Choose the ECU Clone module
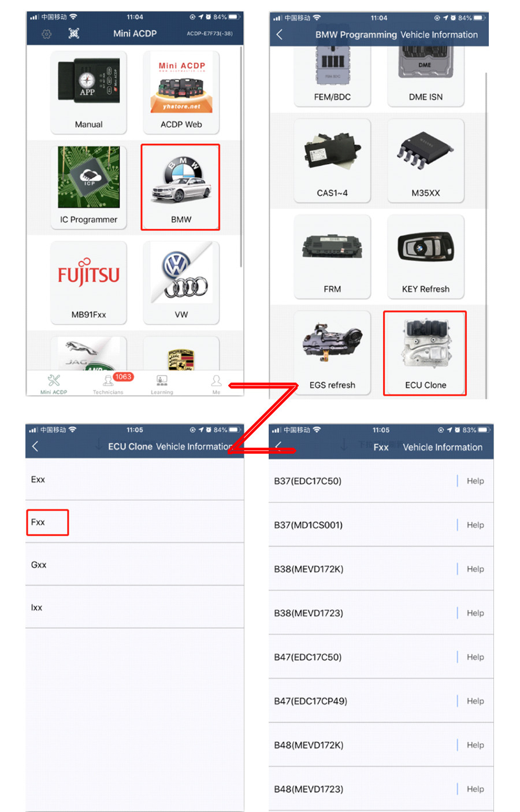The width and height of the screenshot is (520, 812). coord(425,353)
